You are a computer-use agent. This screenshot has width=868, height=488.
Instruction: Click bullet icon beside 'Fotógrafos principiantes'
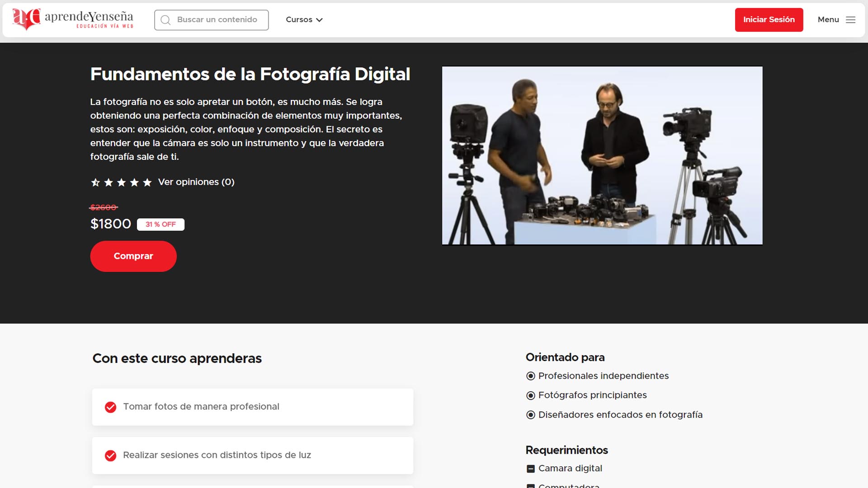[x=531, y=395]
